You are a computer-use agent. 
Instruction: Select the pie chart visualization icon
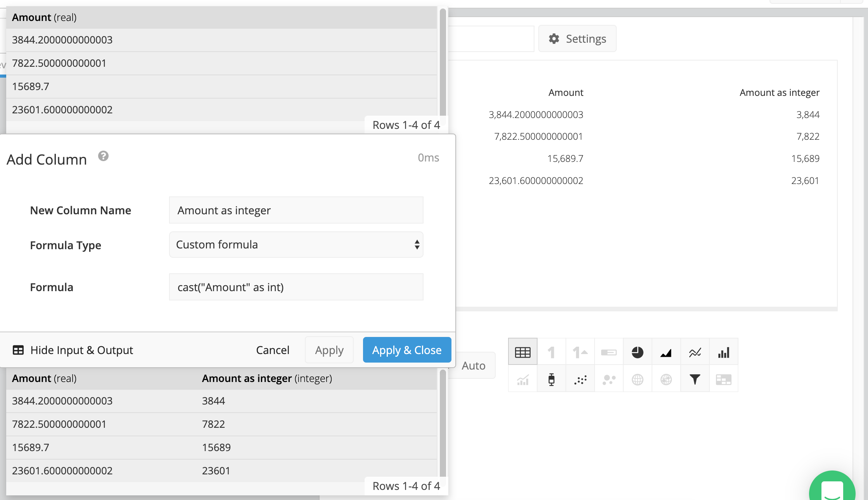(637, 352)
